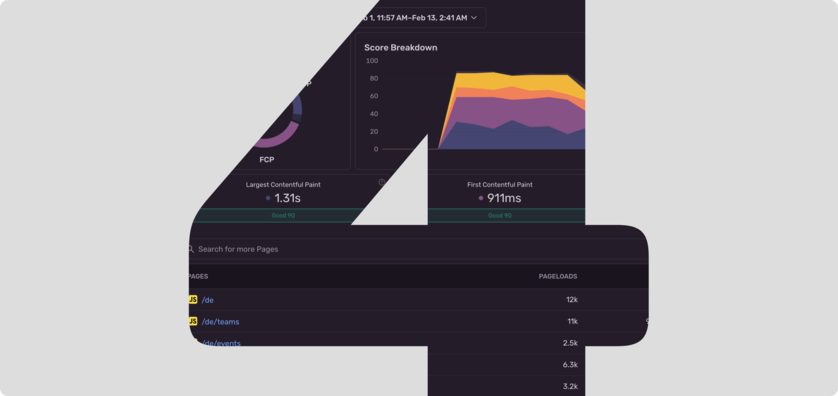Click the purple FCP ring segment
Screen dimensions: 838x396
pyautogui.click(x=278, y=137)
